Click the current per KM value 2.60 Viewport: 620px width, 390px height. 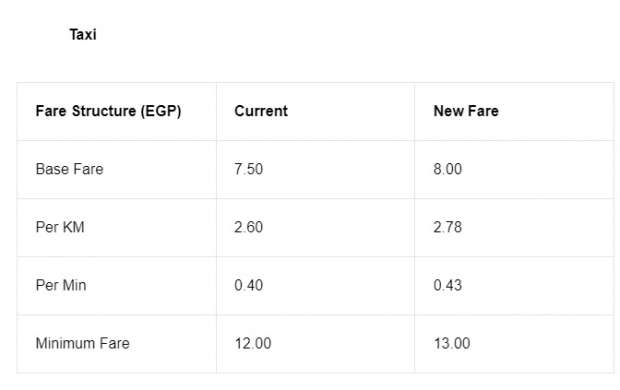click(248, 227)
